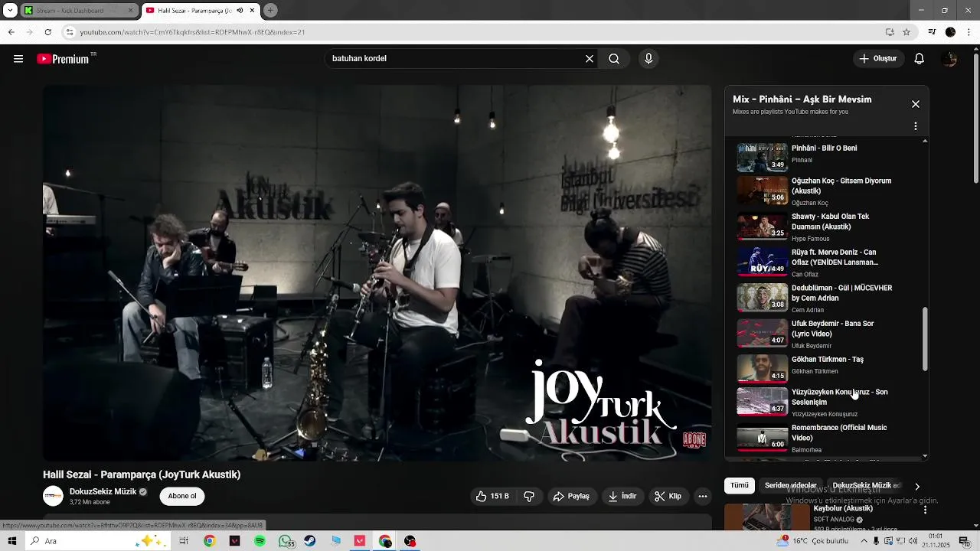Open the account avatar menu
Screen dimensions: 980x551
(950, 59)
